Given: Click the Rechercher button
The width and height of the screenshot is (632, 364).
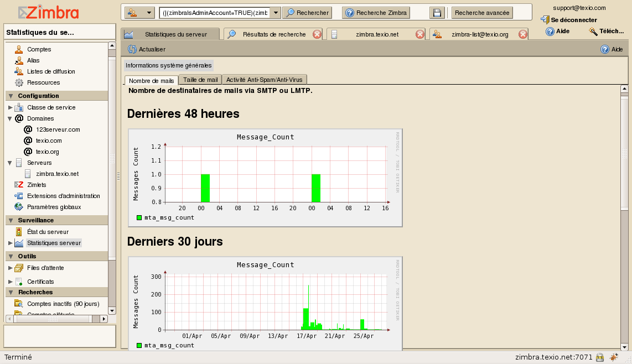Looking at the screenshot, I should (307, 13).
